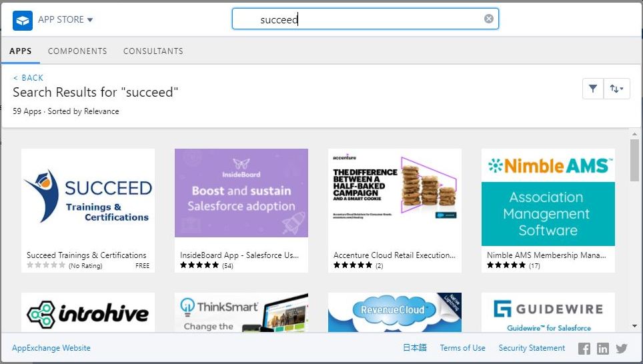
Task: Switch to the APPS tab
Action: coord(21,51)
